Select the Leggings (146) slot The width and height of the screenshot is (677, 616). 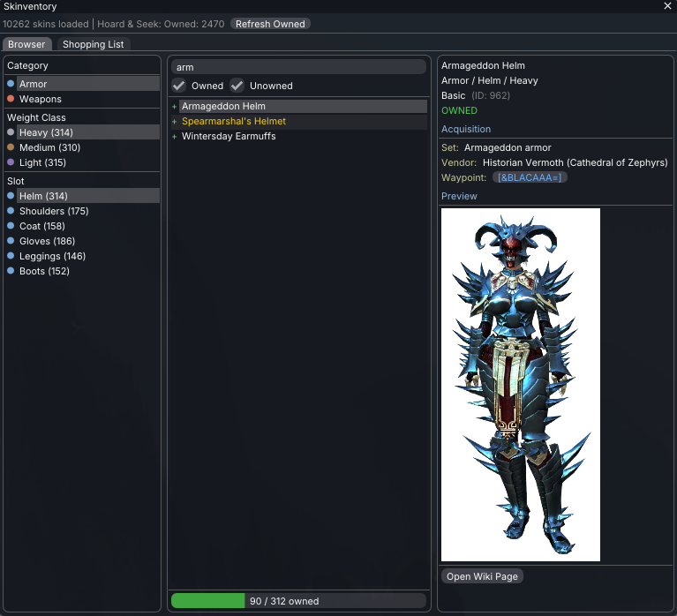[88, 256]
